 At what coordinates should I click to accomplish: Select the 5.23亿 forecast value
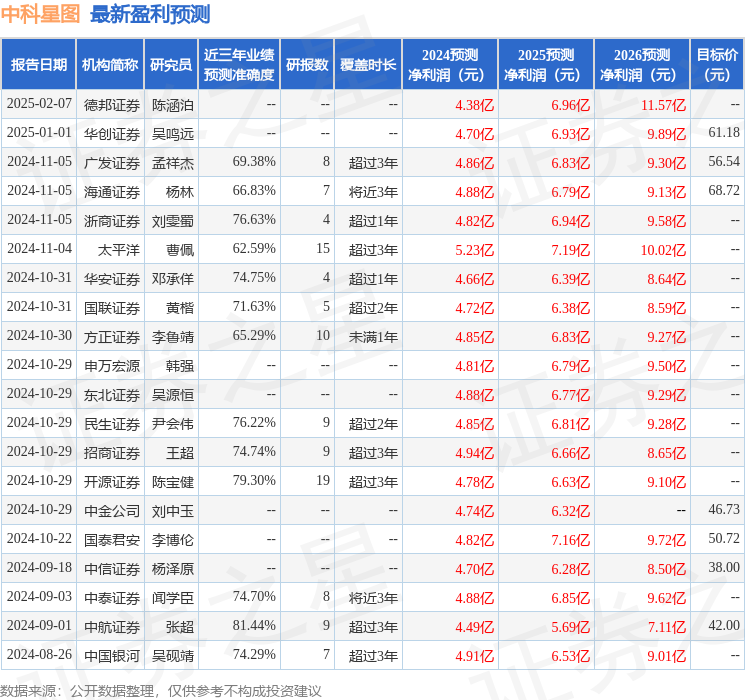(x=474, y=250)
